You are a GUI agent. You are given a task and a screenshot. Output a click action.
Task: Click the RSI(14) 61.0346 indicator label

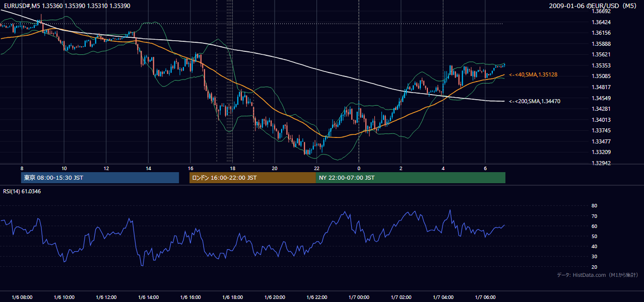pyautogui.click(x=22, y=191)
